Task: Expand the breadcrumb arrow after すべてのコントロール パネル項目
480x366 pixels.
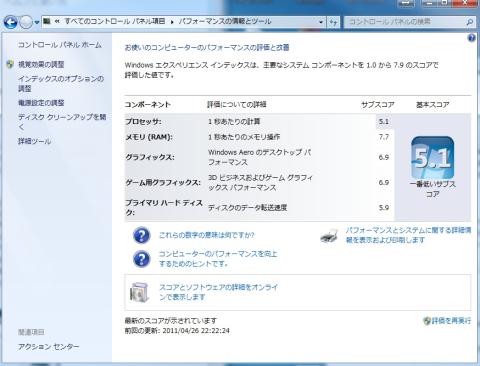Action: [x=172, y=22]
